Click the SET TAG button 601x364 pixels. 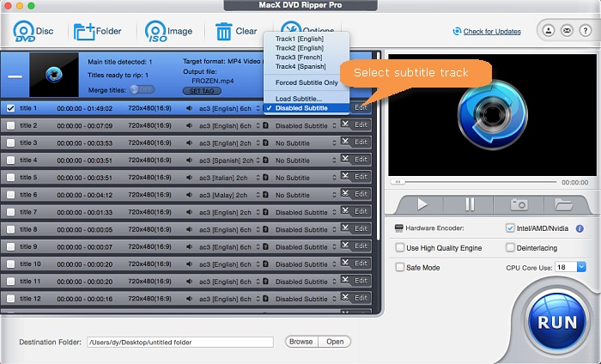pyautogui.click(x=202, y=91)
